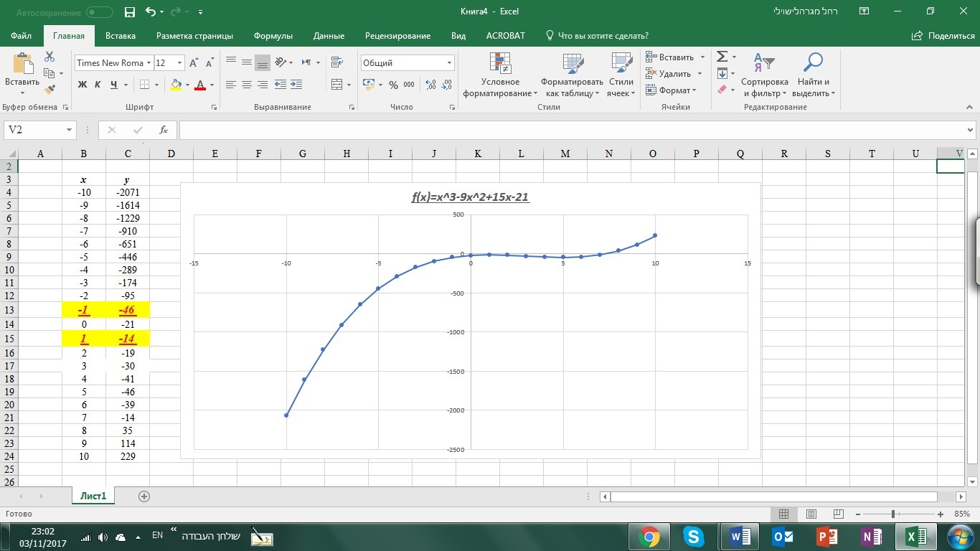Click the AutoSum sigma icon
The image size is (980, 551).
pos(722,57)
